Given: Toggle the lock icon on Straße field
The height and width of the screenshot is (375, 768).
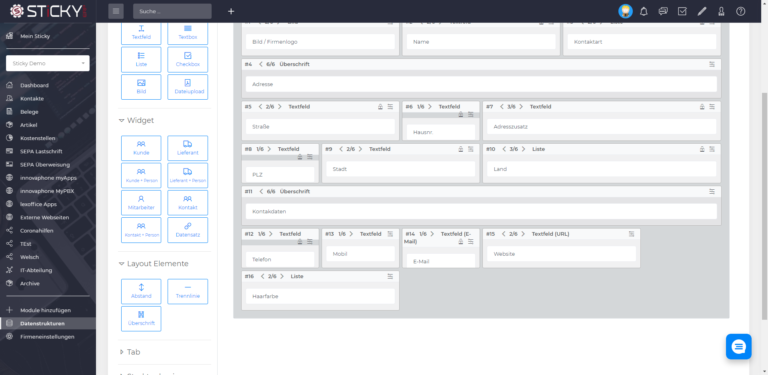Looking at the screenshot, I should (x=380, y=107).
